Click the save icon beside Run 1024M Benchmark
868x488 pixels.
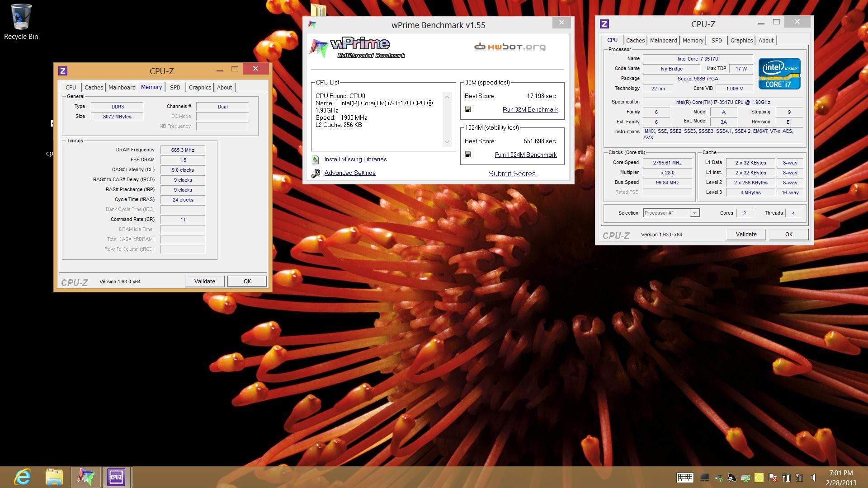coord(468,154)
